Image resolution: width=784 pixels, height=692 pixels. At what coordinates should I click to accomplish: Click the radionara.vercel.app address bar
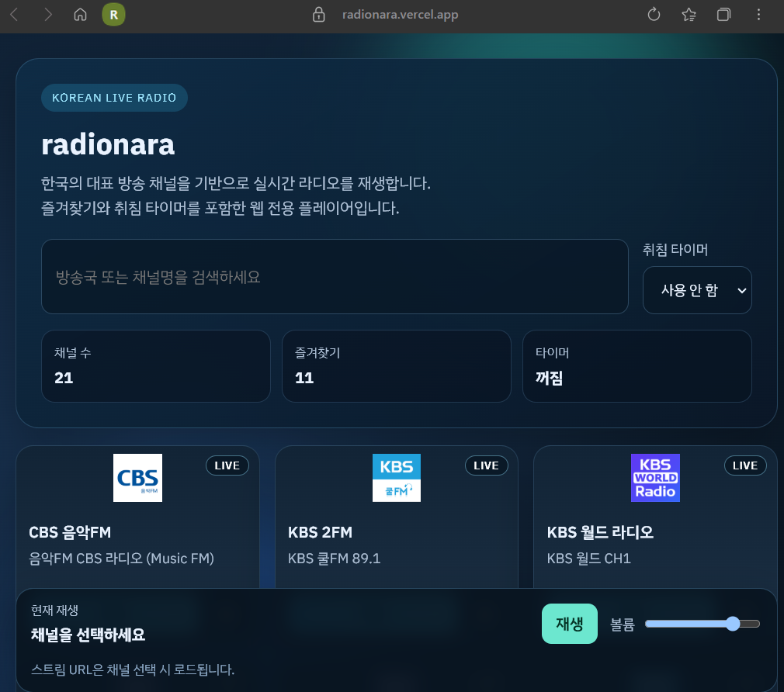(399, 14)
